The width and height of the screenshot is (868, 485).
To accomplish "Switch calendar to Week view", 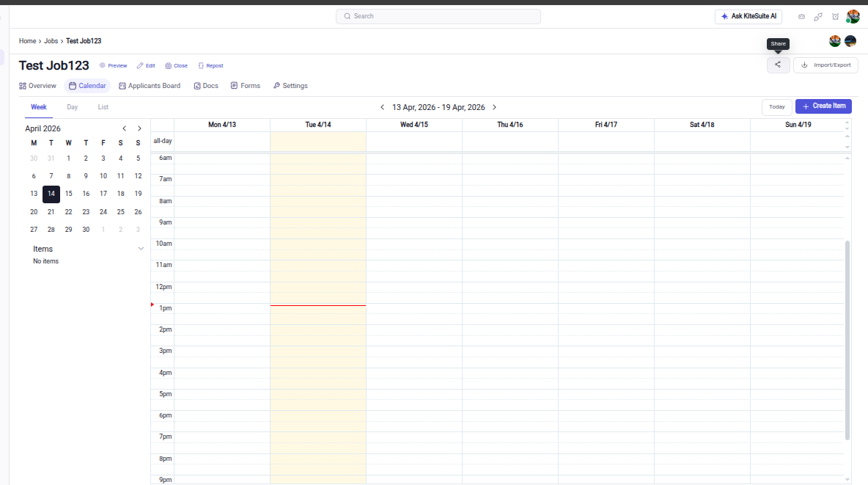I will pos(39,107).
